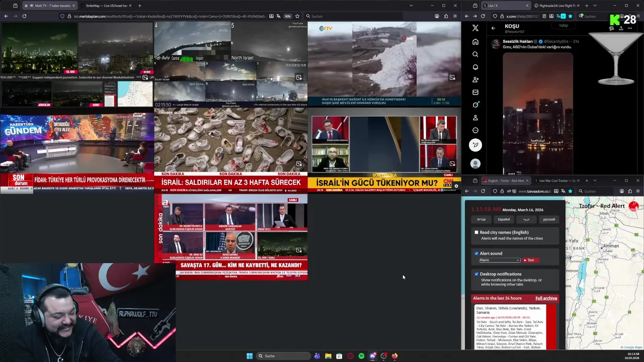The width and height of the screenshot is (644, 362).
Task: Bookmark star in x.com address bar
Action: (570, 16)
